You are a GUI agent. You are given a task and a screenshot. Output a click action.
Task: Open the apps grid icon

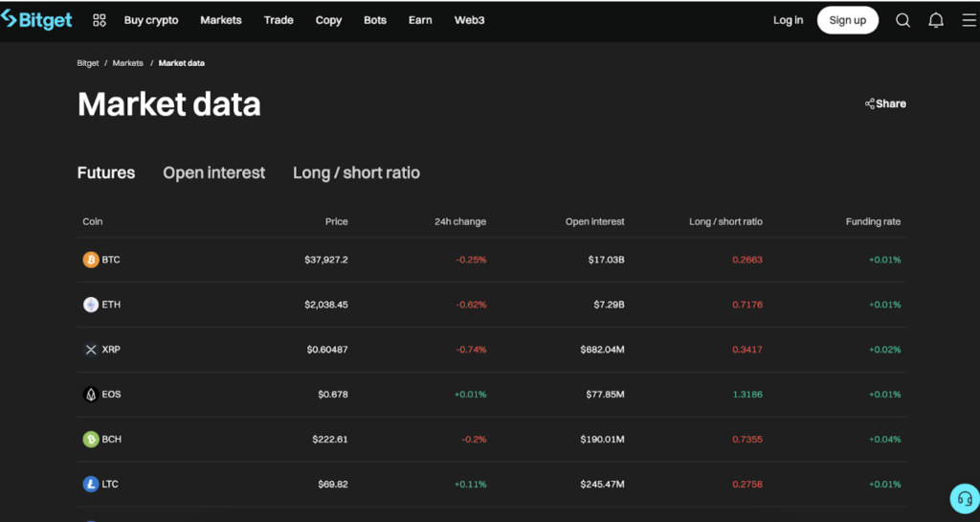click(100, 20)
